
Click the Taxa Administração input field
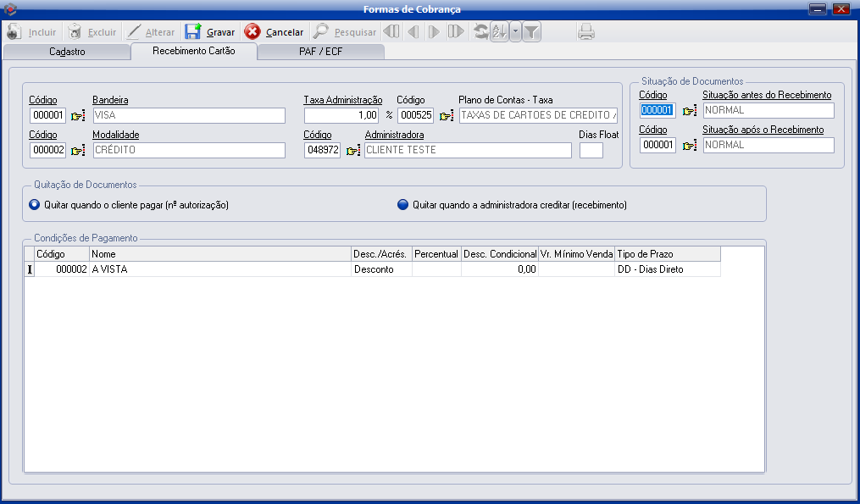[x=341, y=116]
